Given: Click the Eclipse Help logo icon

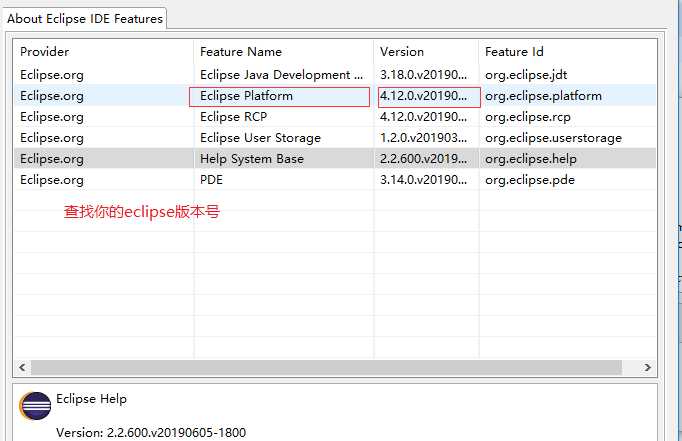Looking at the screenshot, I should pos(35,406).
